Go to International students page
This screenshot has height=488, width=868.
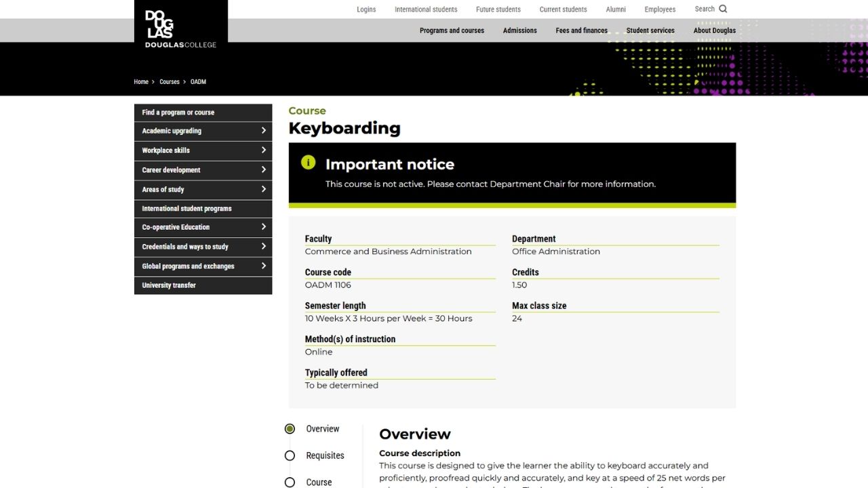pos(426,9)
